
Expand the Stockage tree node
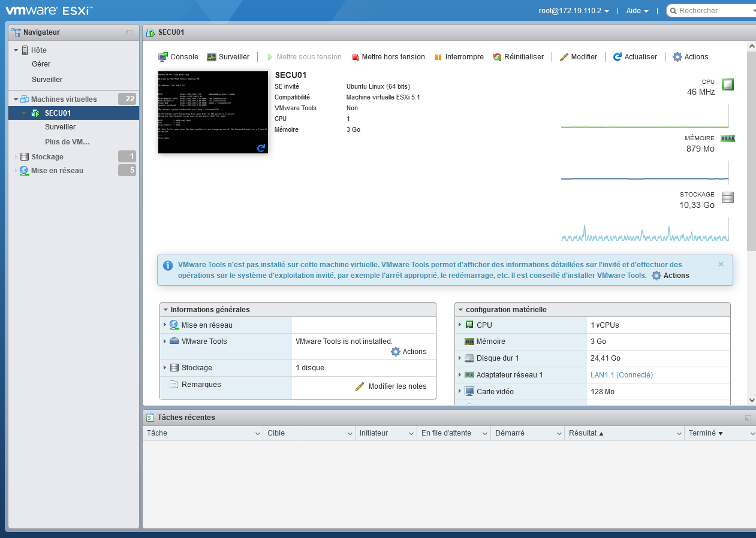click(16, 157)
